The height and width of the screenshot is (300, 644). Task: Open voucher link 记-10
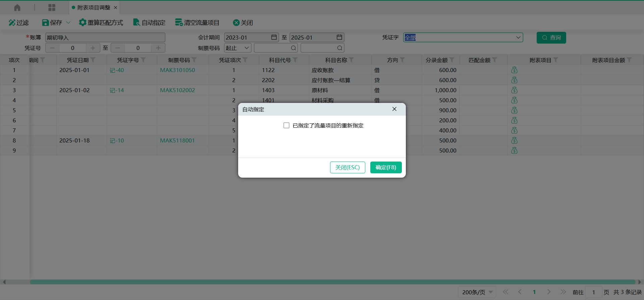tap(117, 140)
